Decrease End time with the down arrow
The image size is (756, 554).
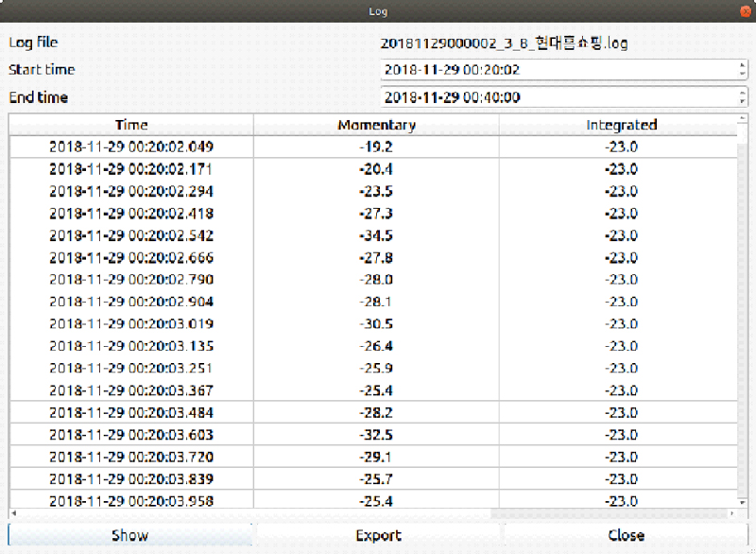pos(743,102)
